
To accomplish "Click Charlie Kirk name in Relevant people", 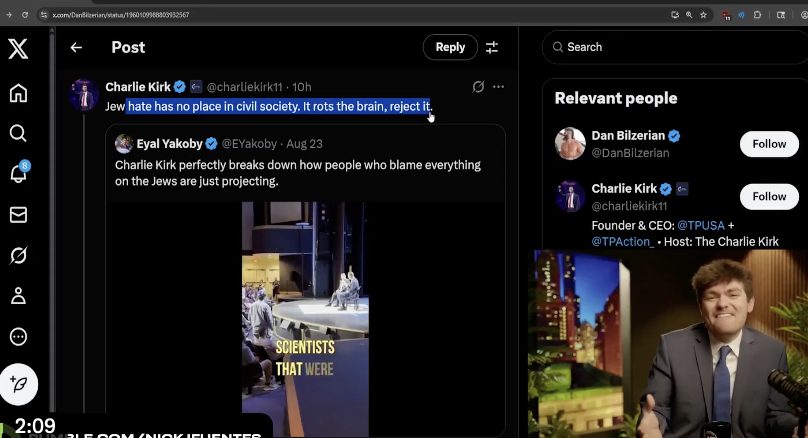I will point(624,189).
